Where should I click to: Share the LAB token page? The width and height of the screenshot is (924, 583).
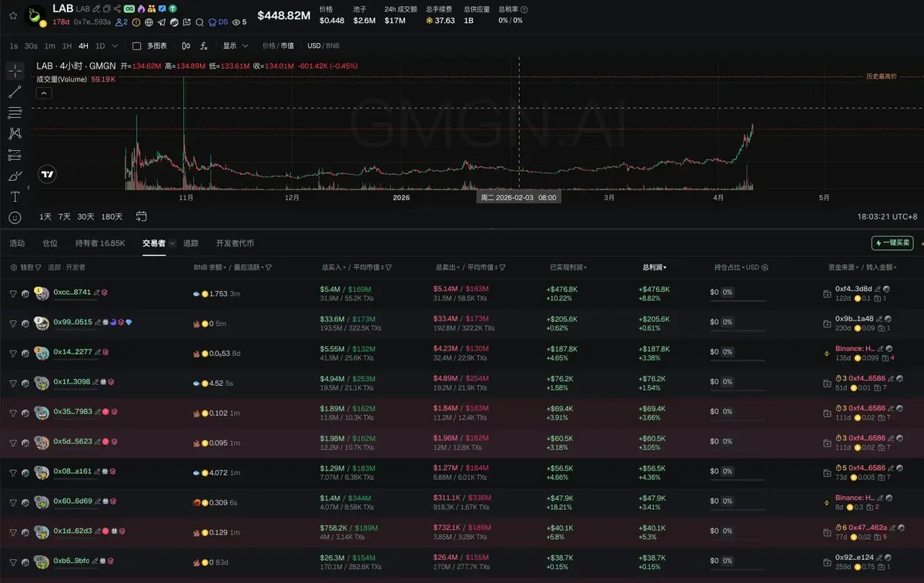pos(117,9)
